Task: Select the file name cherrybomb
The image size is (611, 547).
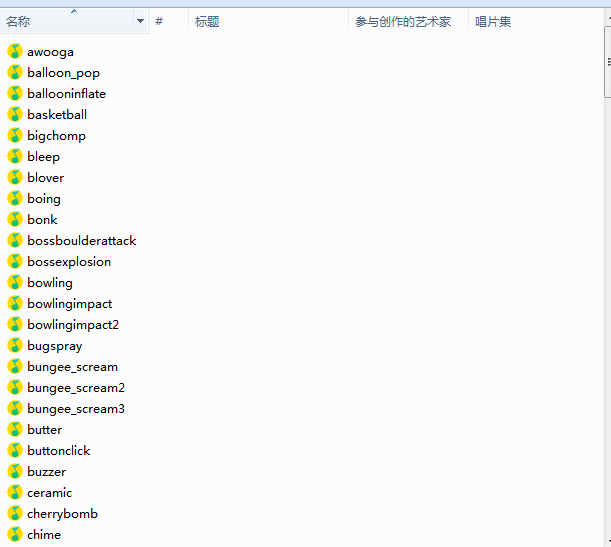Action: 62,515
